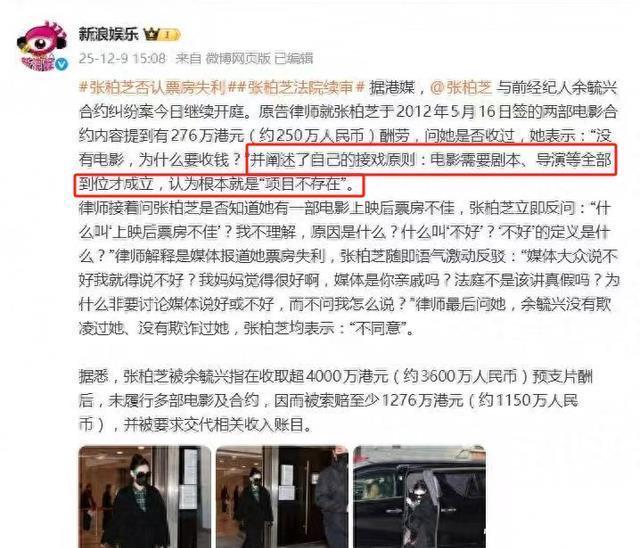
Task: Open the 新浪娱乐 profile avatar
Action: [x=42, y=46]
